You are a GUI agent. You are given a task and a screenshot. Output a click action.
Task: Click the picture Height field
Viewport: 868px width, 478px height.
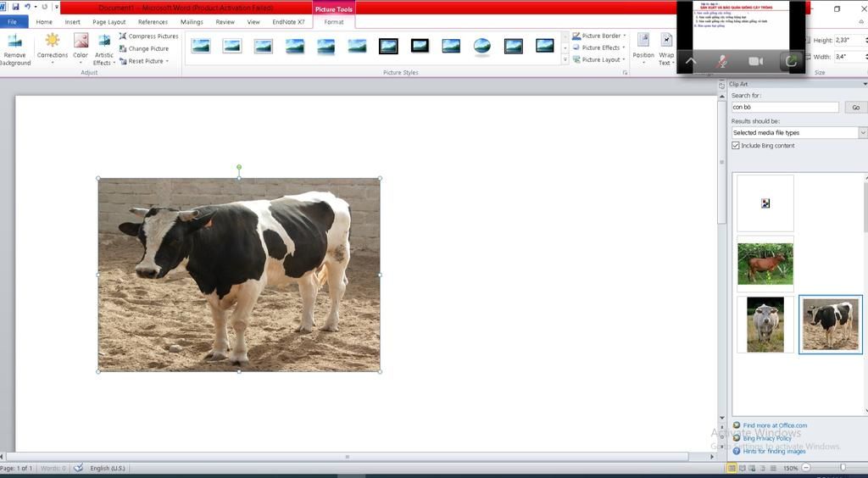[849, 41]
